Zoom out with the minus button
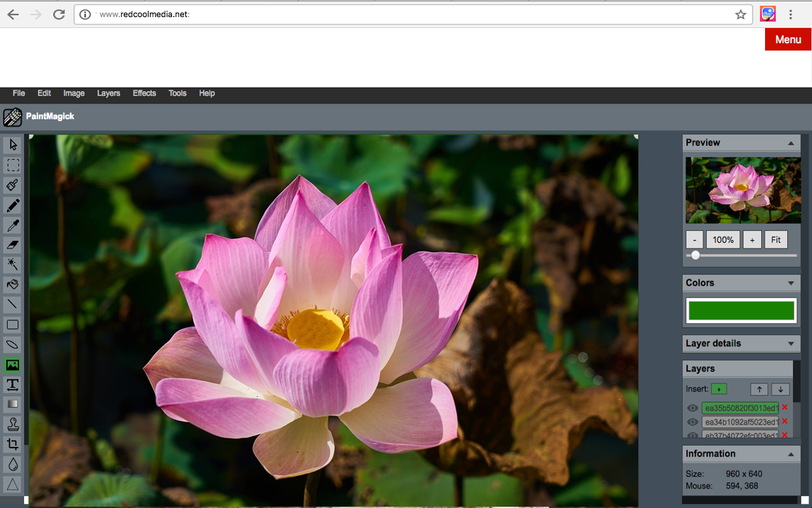Image resolution: width=812 pixels, height=508 pixels. click(695, 239)
